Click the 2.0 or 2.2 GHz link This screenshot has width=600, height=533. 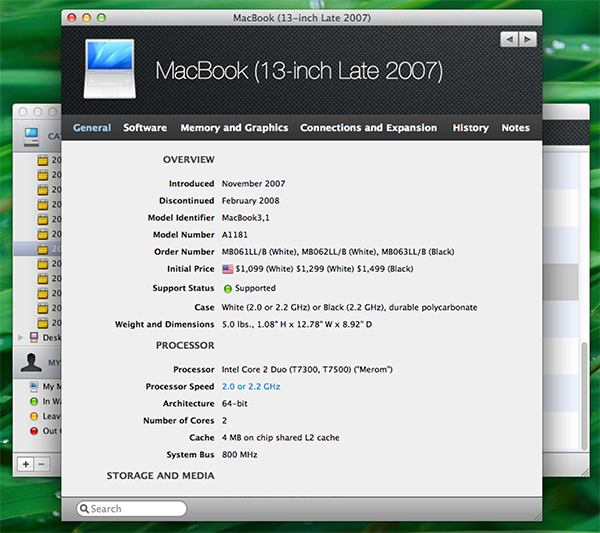coord(251,386)
